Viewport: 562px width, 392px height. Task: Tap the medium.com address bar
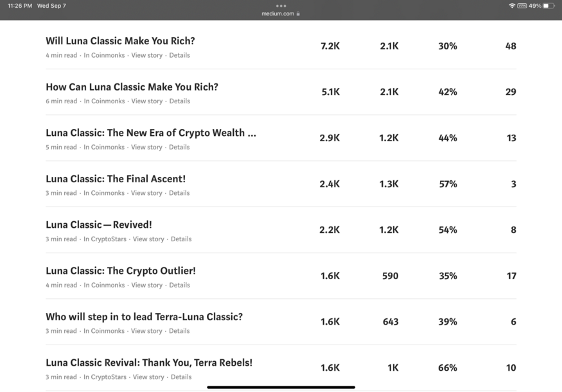click(278, 13)
